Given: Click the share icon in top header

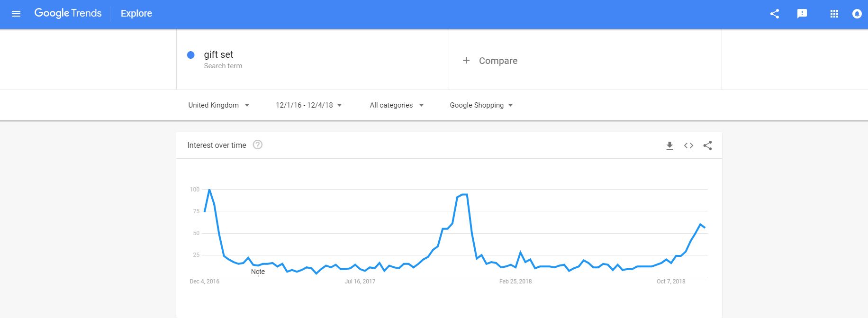Looking at the screenshot, I should [775, 14].
